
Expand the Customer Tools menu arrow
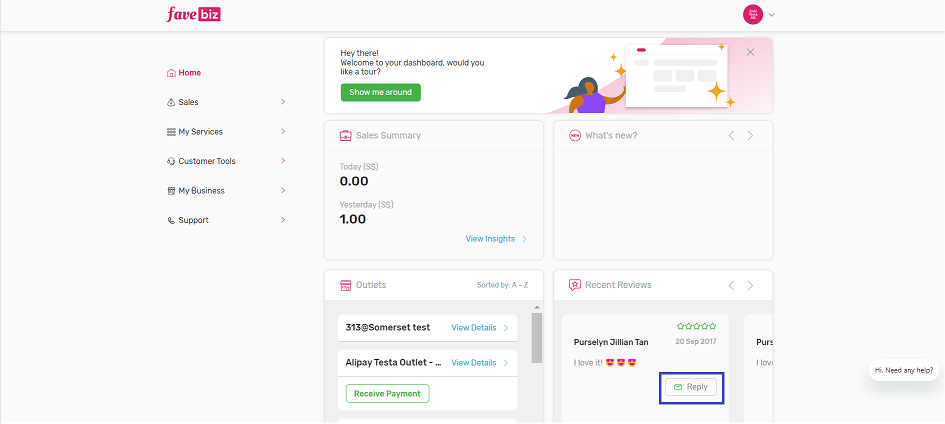pos(283,161)
